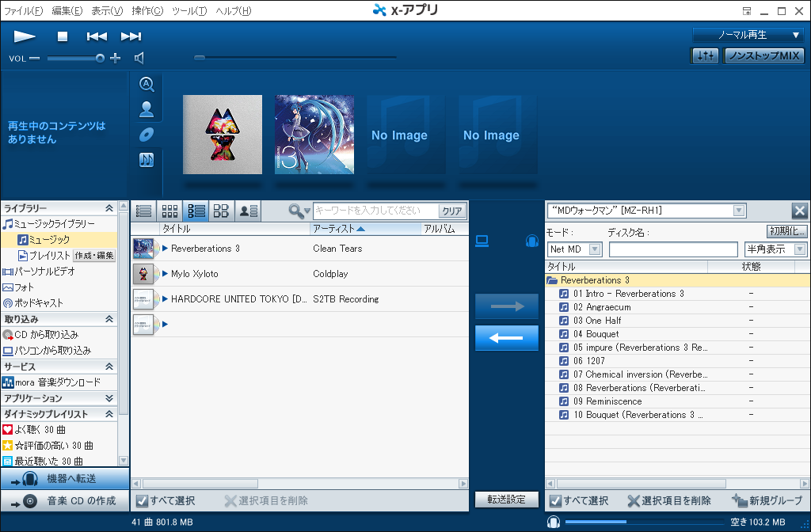811x532 pixels.
Task: Open the ファイル menu
Action: [x=24, y=11]
